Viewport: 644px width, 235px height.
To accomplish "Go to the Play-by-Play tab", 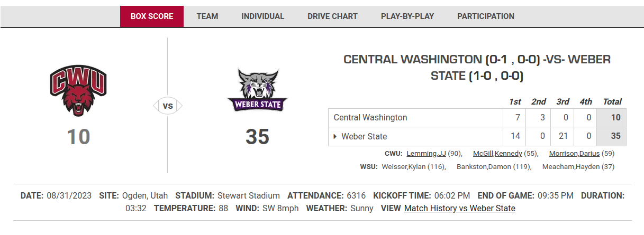I will click(407, 16).
